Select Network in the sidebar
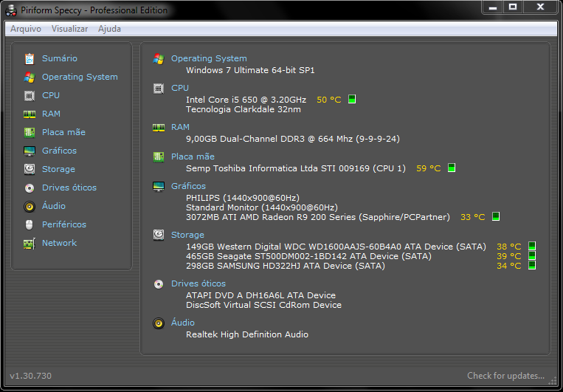Screen dimensions: 563x392 [x=59, y=243]
